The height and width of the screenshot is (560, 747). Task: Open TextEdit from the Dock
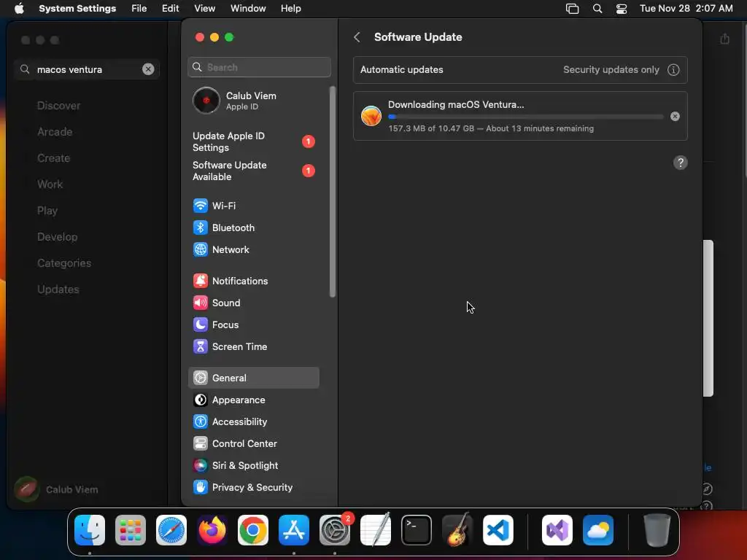tap(376, 530)
